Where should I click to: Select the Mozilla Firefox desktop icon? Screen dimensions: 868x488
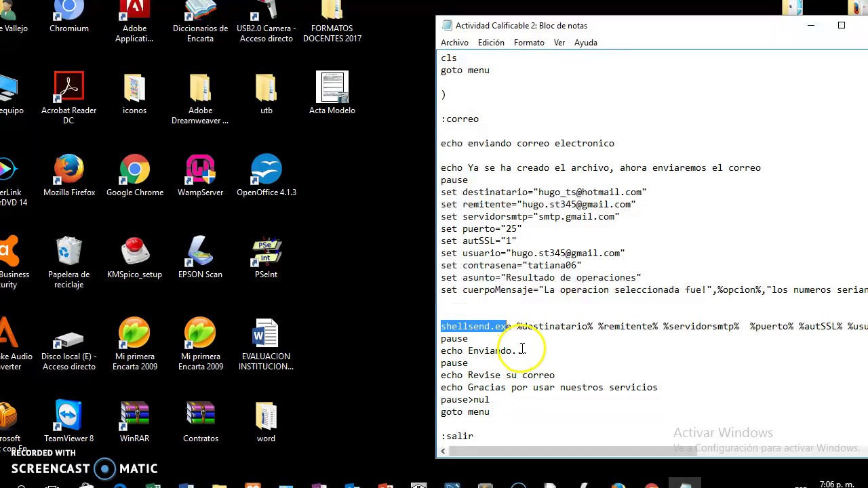[68, 176]
